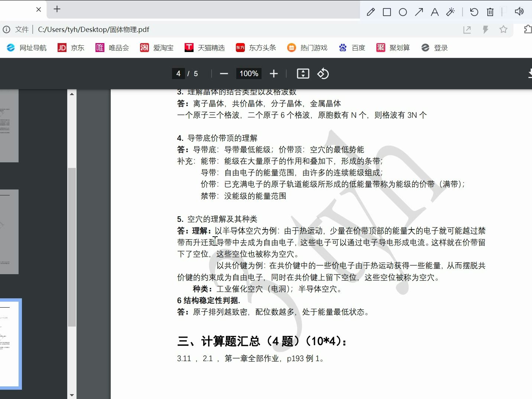Open 登录 bookmark
This screenshot has height=399, width=532.
click(x=434, y=48)
